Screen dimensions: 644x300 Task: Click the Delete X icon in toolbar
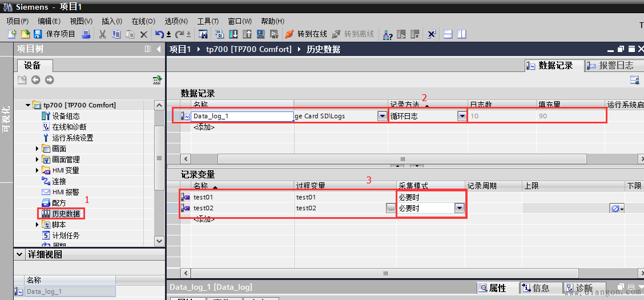click(x=144, y=35)
